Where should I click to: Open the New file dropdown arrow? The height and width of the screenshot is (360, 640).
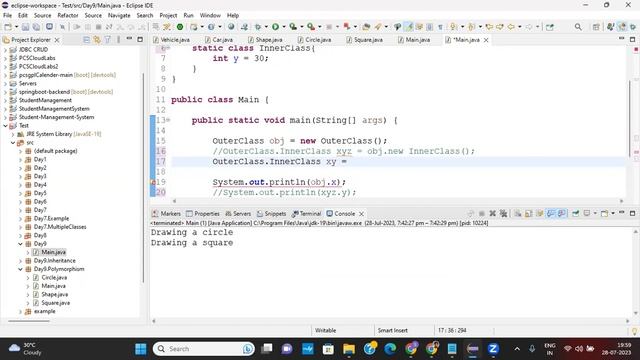click(17, 27)
